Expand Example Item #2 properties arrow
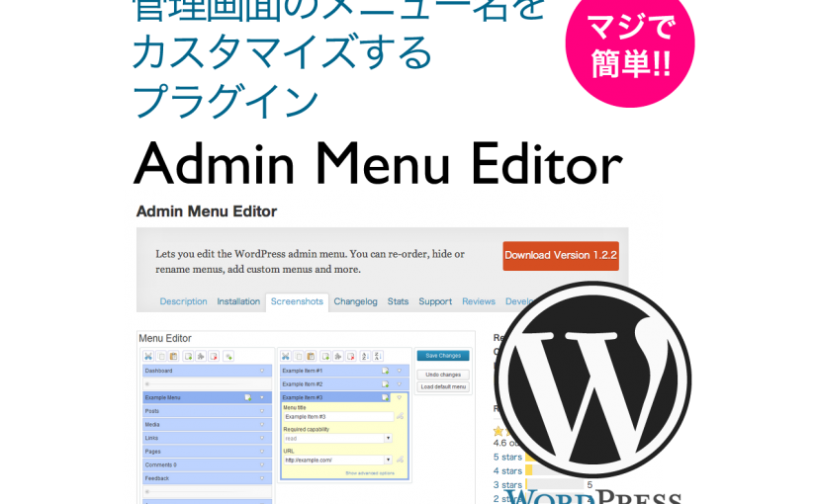The image size is (816, 504). [400, 384]
